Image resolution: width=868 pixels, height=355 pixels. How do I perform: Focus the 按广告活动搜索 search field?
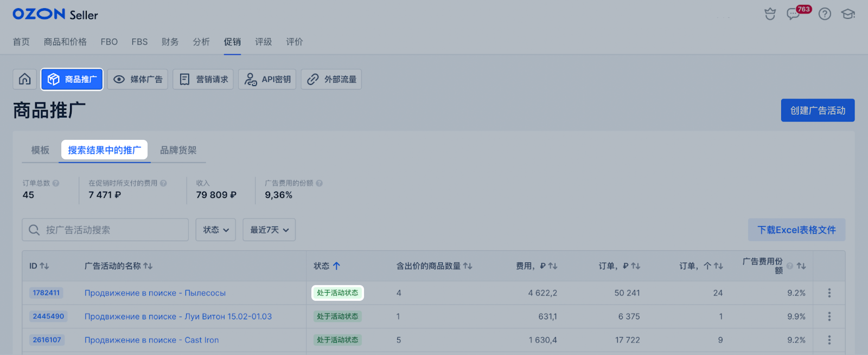pyautogui.click(x=105, y=230)
